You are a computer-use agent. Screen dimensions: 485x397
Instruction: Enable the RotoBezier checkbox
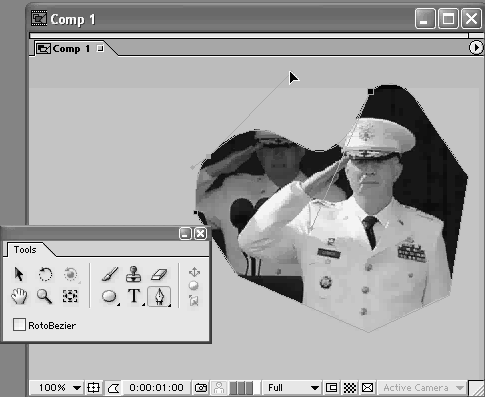[x=19, y=325]
